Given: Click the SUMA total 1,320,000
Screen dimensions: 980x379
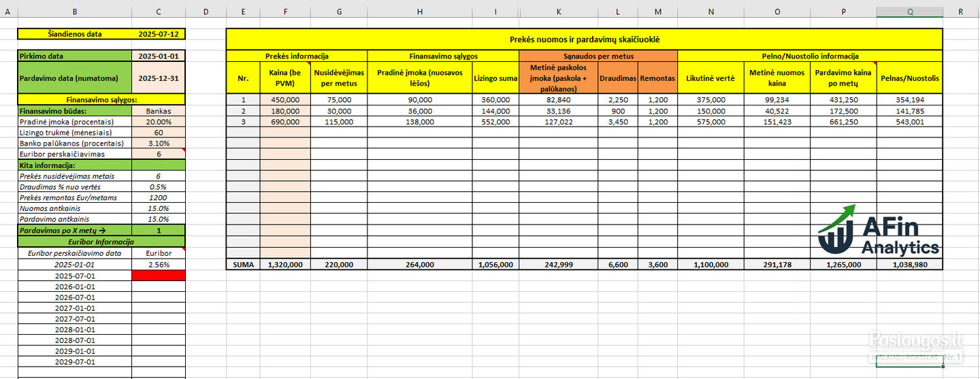Looking at the screenshot, I should [x=285, y=264].
